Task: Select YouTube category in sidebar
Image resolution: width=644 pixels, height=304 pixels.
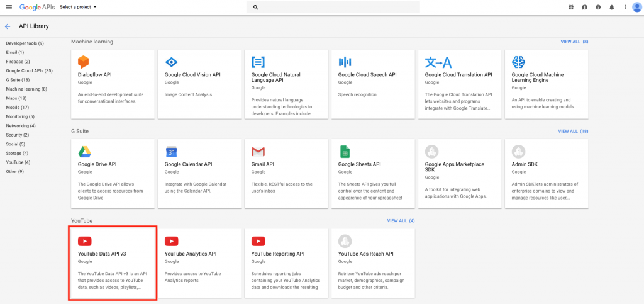Action: [x=18, y=162]
